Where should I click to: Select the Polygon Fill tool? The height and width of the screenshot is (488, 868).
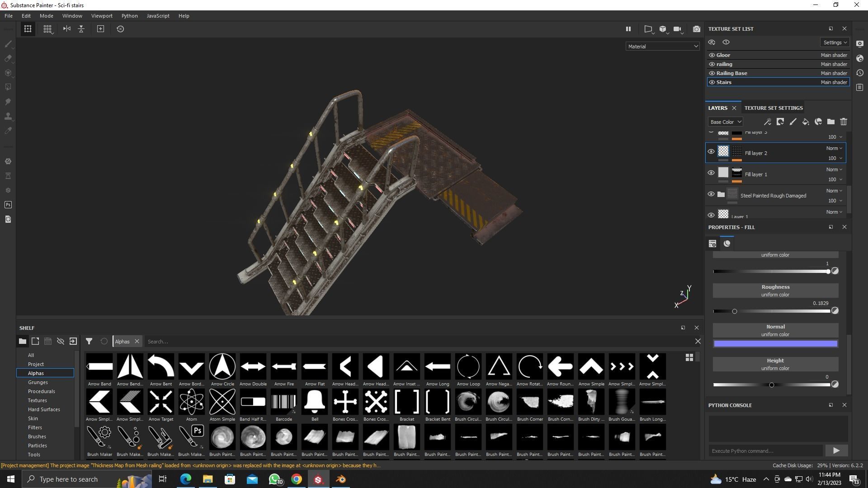[x=8, y=87]
